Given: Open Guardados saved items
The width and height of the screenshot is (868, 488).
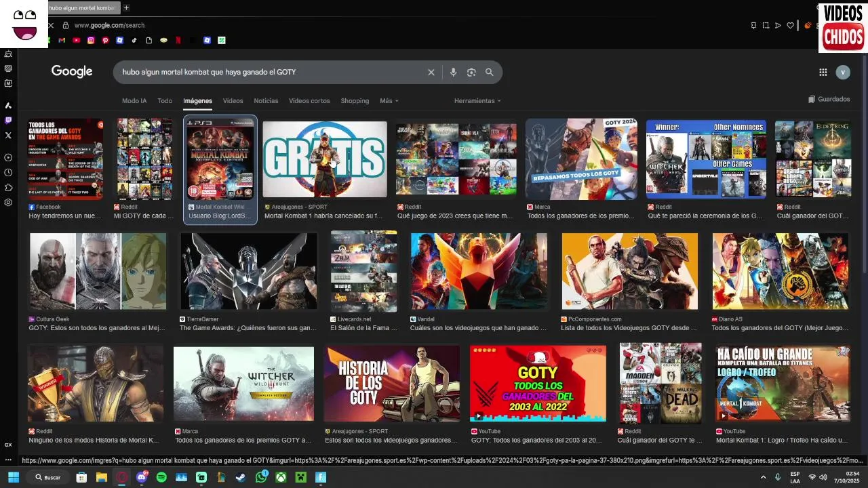Looking at the screenshot, I should pos(829,99).
